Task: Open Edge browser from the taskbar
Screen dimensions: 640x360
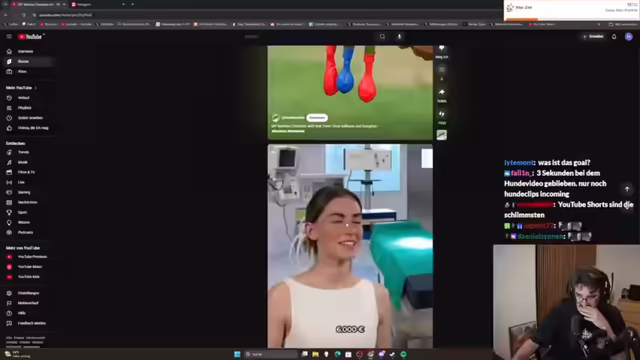Action: coord(338,354)
